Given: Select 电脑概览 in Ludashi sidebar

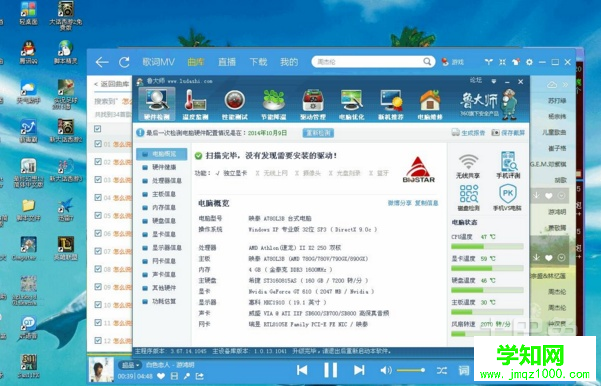Looking at the screenshot, I should tap(162, 154).
